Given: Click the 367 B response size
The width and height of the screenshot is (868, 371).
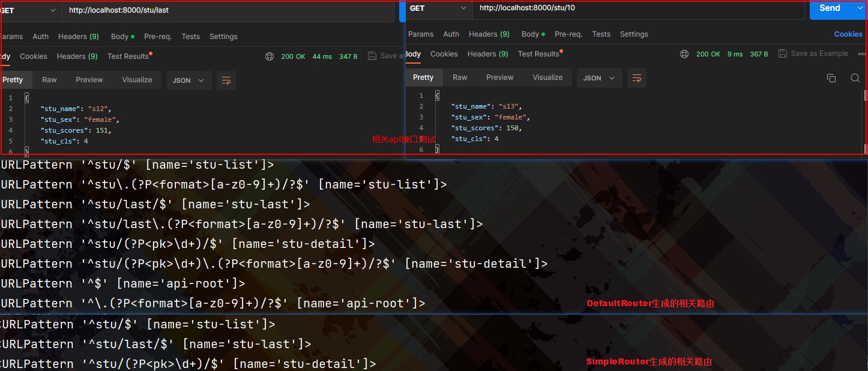Looking at the screenshot, I should 759,54.
